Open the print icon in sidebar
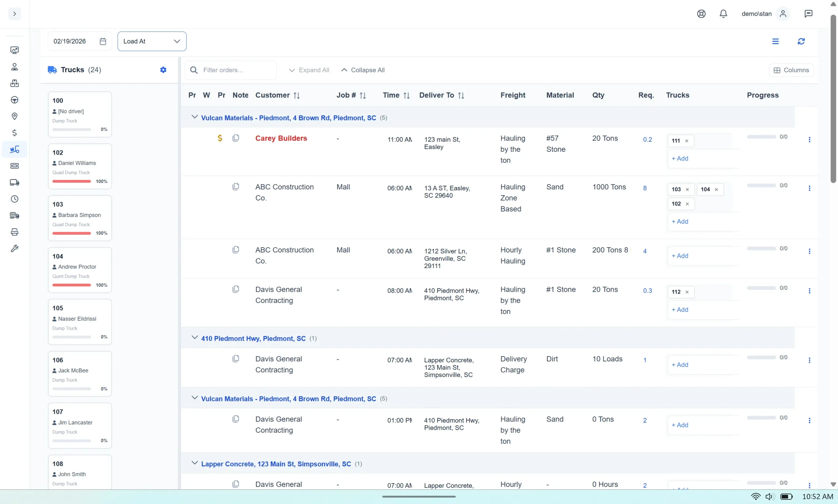Image resolution: width=838 pixels, height=504 pixels. (x=14, y=232)
